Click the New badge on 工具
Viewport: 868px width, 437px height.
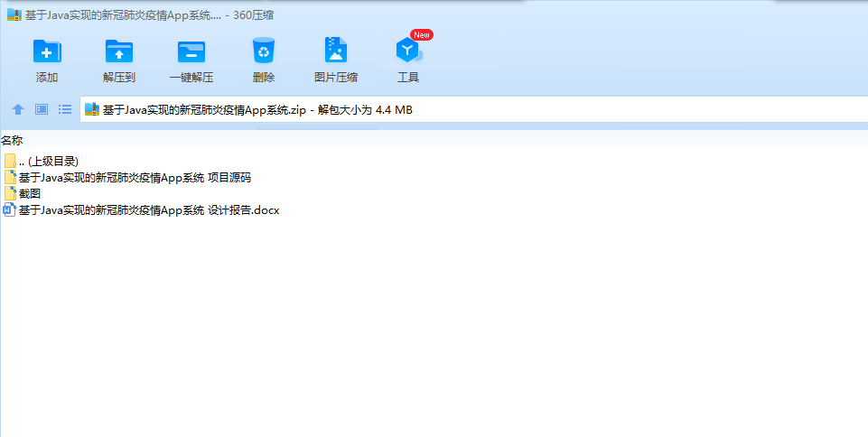click(x=422, y=35)
